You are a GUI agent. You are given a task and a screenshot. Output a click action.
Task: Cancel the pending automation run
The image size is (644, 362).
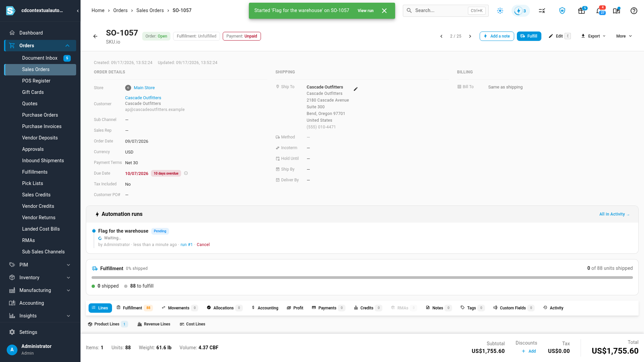click(x=203, y=245)
